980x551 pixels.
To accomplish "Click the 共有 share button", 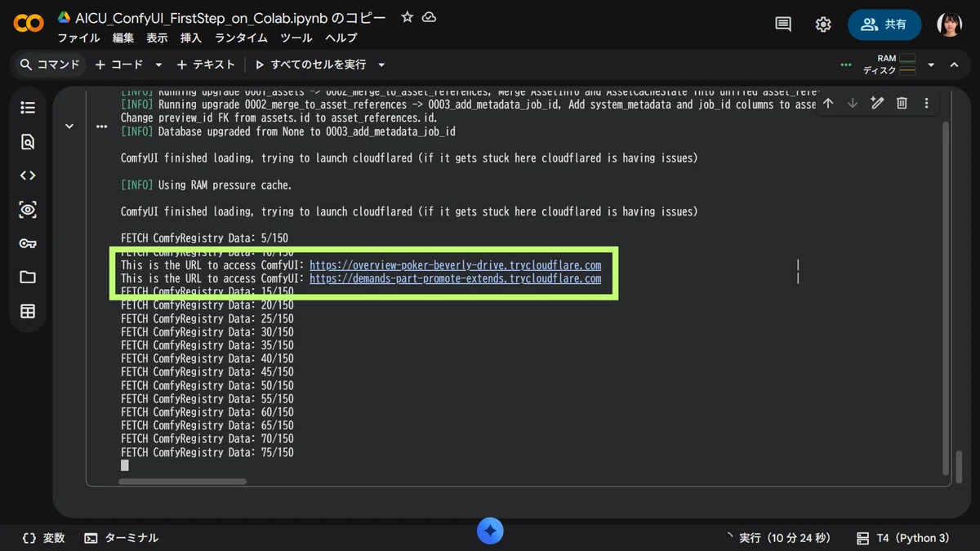I will coord(884,24).
